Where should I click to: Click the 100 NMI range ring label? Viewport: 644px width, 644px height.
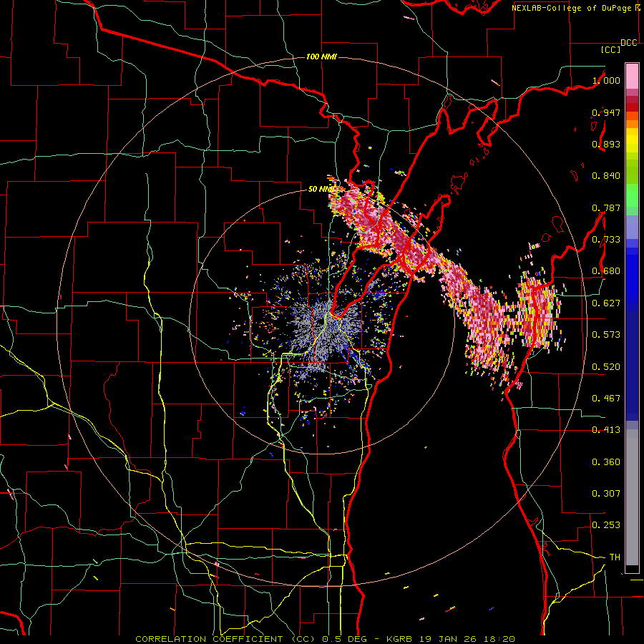(321, 57)
